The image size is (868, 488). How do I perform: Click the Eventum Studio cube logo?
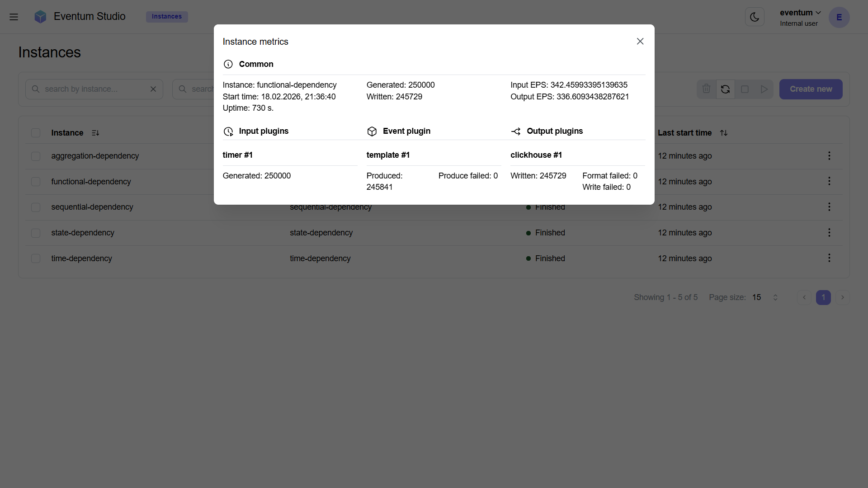point(40,16)
